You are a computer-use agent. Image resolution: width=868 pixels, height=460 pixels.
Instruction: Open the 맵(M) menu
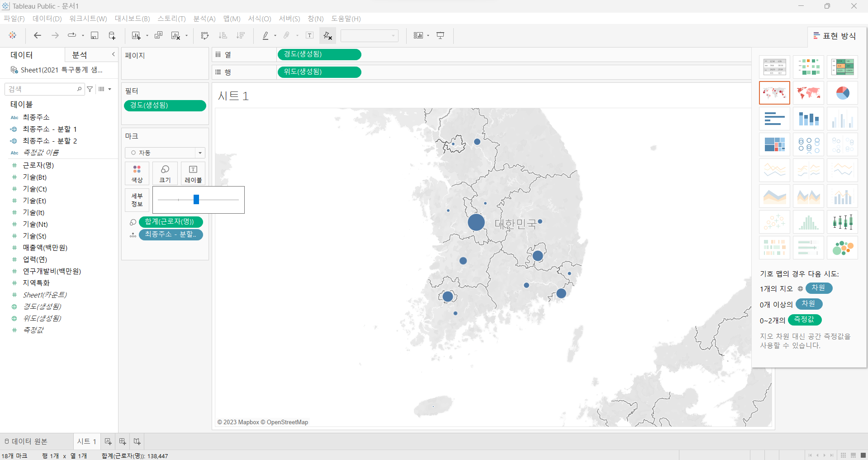232,19
